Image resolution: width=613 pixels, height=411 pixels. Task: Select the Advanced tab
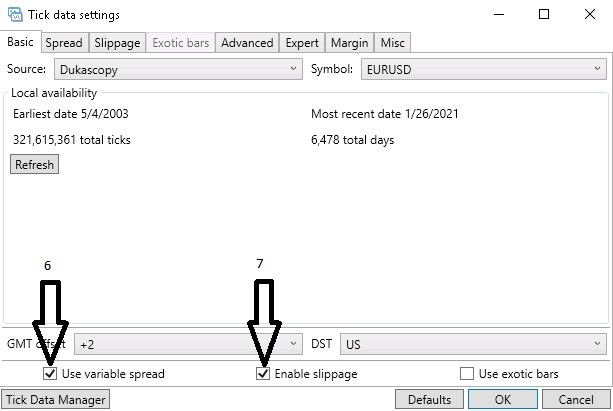coord(247,43)
